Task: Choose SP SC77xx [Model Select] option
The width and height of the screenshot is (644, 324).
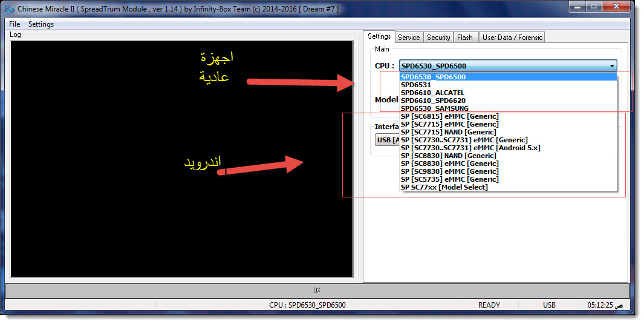Action: pos(508,187)
